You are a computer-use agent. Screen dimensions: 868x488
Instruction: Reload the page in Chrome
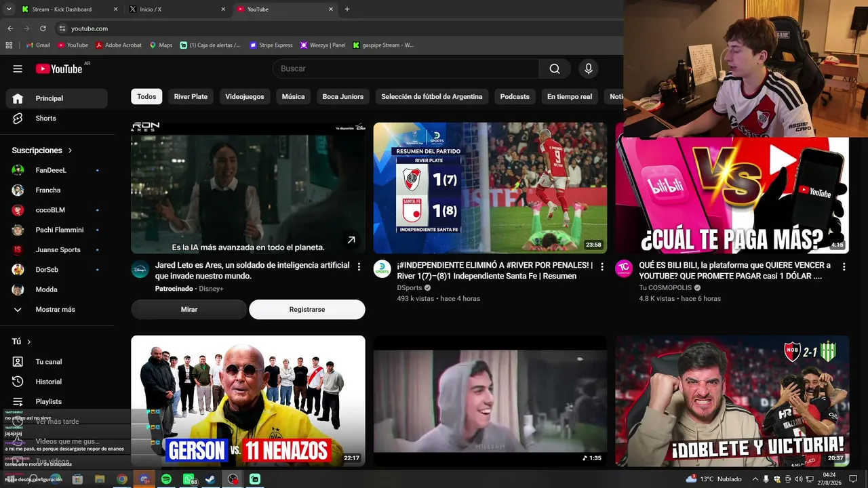pos(43,28)
